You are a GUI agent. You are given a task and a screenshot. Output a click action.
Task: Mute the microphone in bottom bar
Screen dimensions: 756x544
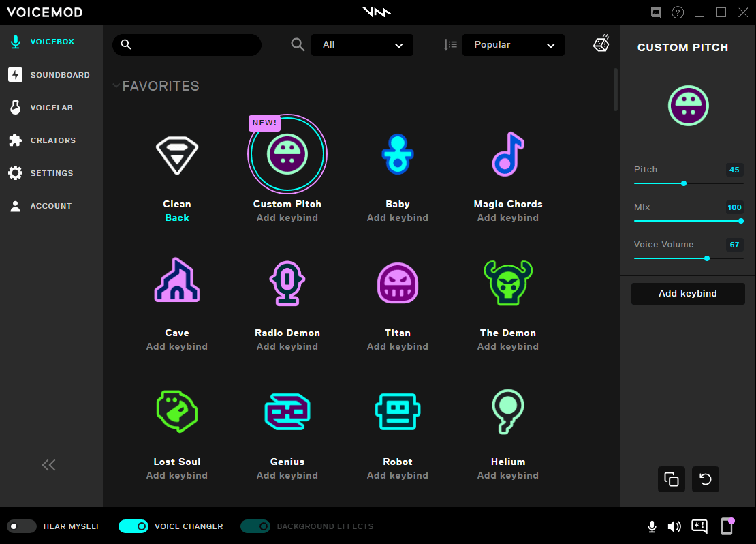(x=652, y=526)
